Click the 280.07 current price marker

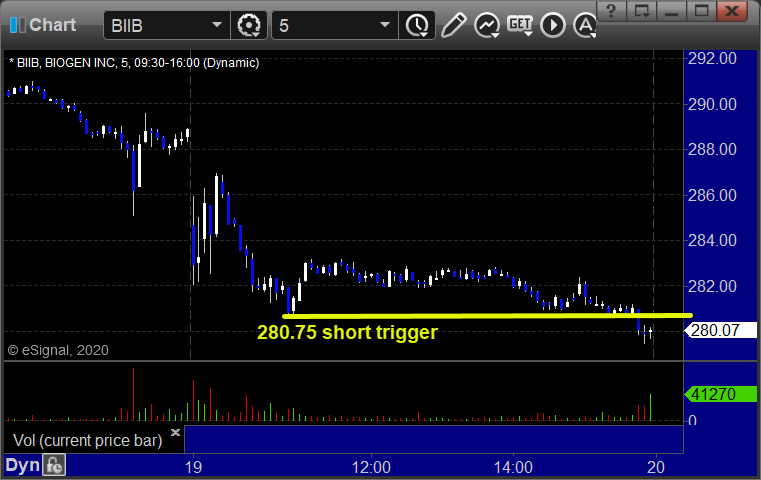720,331
